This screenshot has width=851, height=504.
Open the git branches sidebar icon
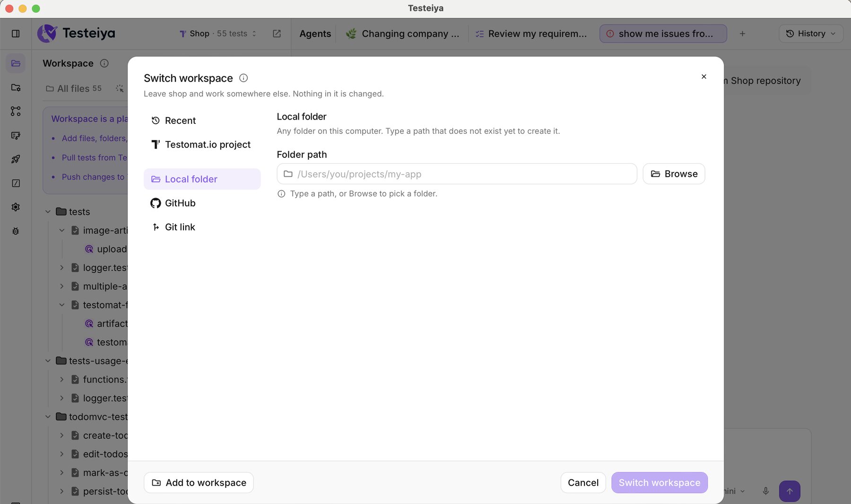[16, 111]
